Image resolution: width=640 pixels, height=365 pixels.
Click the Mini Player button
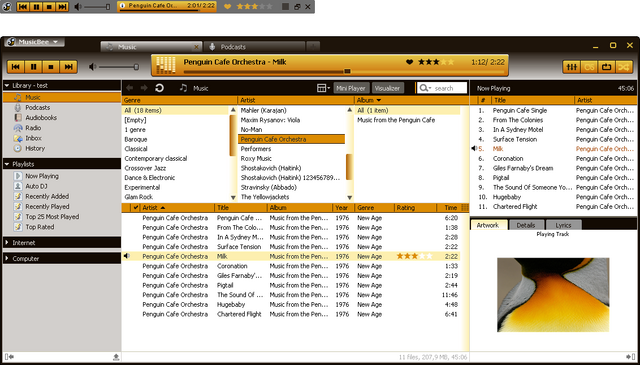click(x=351, y=88)
